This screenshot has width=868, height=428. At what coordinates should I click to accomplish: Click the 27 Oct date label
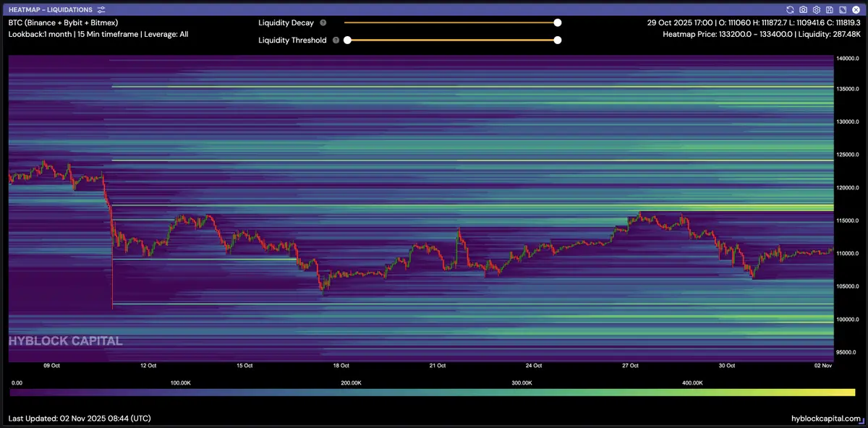pyautogui.click(x=630, y=366)
